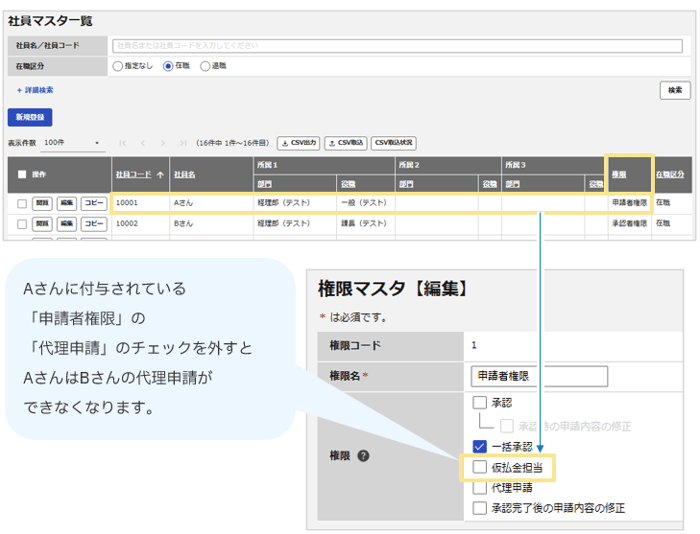Sort by 社員名 column header

(184, 175)
